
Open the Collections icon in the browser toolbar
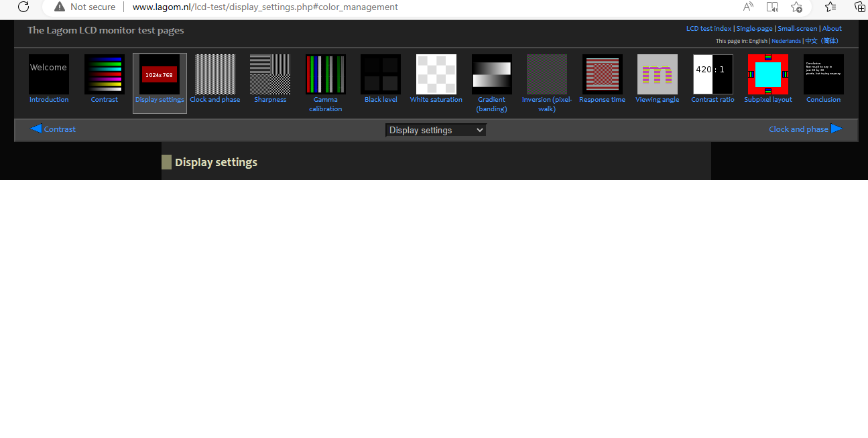(x=860, y=7)
